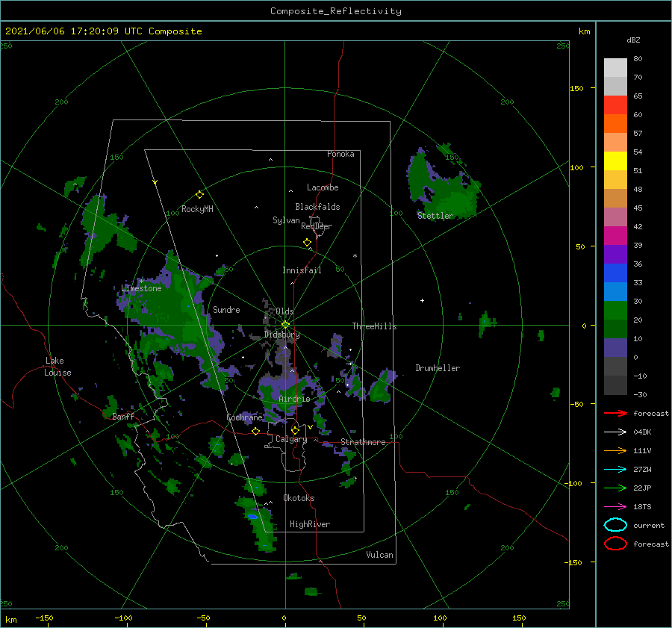
Task: Pick the blue swatch between 36 and 33
Action: pyautogui.click(x=615, y=273)
